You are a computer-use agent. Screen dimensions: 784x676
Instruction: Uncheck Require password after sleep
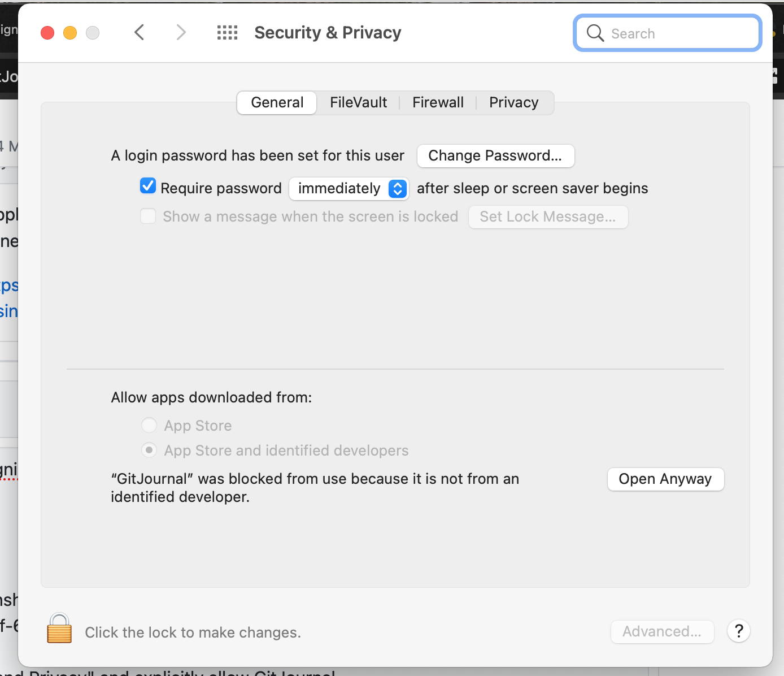(x=147, y=185)
